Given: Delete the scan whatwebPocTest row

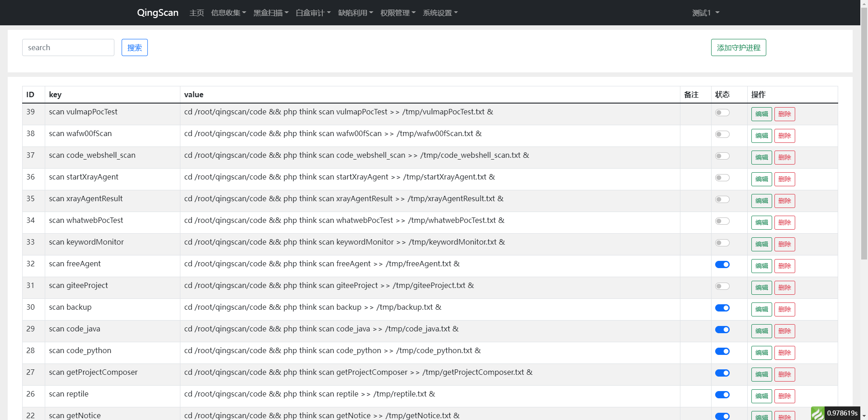Looking at the screenshot, I should click(x=785, y=222).
